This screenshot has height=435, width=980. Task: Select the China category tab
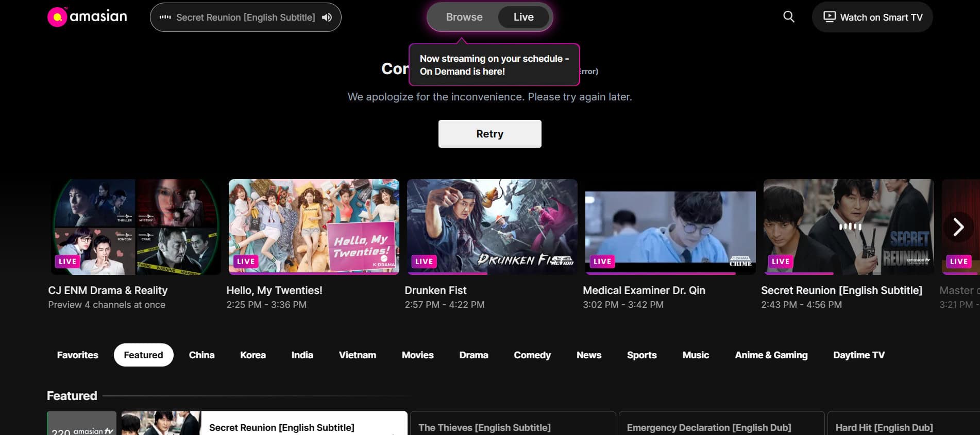pyautogui.click(x=202, y=355)
